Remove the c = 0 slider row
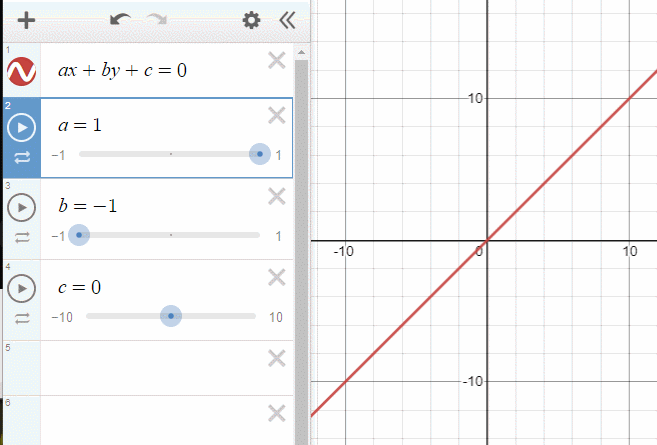This screenshot has width=657, height=445. click(277, 278)
